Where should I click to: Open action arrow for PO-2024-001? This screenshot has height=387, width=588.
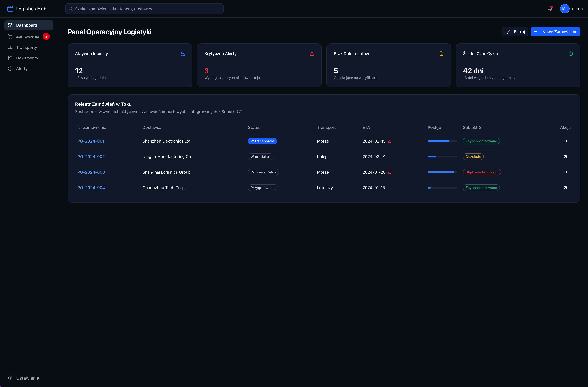coord(565,141)
